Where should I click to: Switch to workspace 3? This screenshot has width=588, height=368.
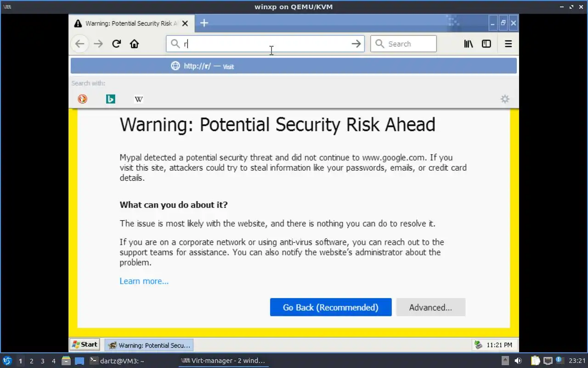click(x=42, y=361)
